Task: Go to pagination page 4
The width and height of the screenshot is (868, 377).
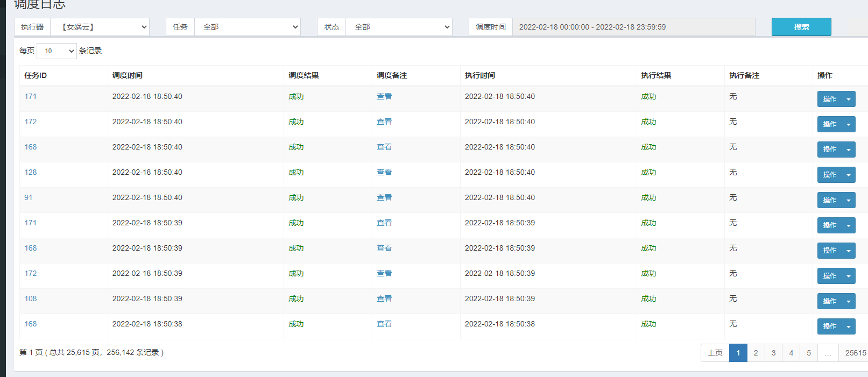Action: pyautogui.click(x=791, y=353)
